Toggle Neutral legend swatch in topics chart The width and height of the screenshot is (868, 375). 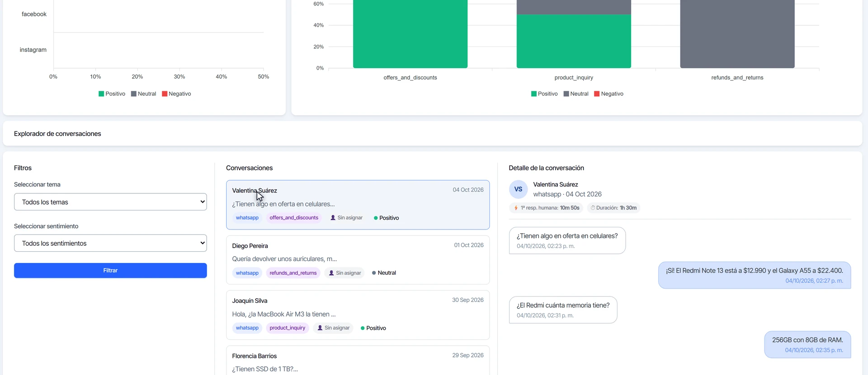coord(566,94)
